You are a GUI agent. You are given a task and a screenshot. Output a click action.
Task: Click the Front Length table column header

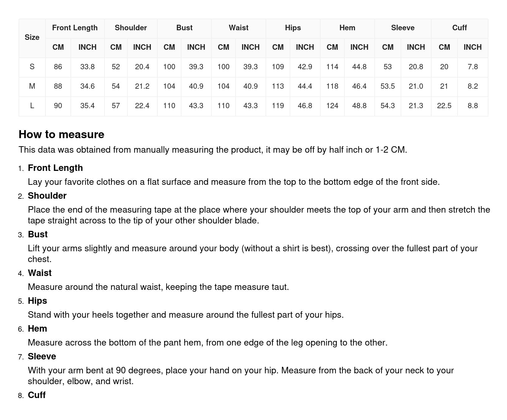pos(75,28)
